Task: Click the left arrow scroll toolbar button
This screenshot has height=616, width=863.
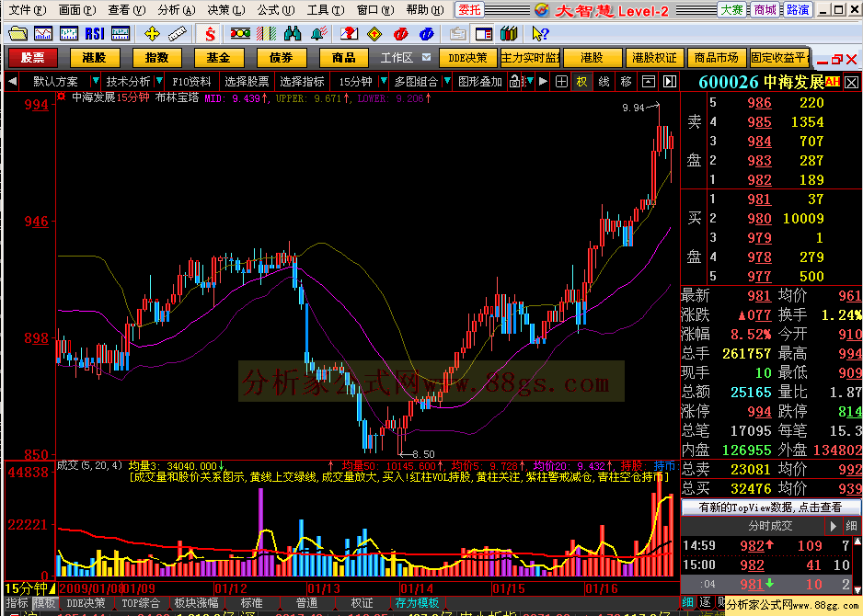Action: pos(12,82)
